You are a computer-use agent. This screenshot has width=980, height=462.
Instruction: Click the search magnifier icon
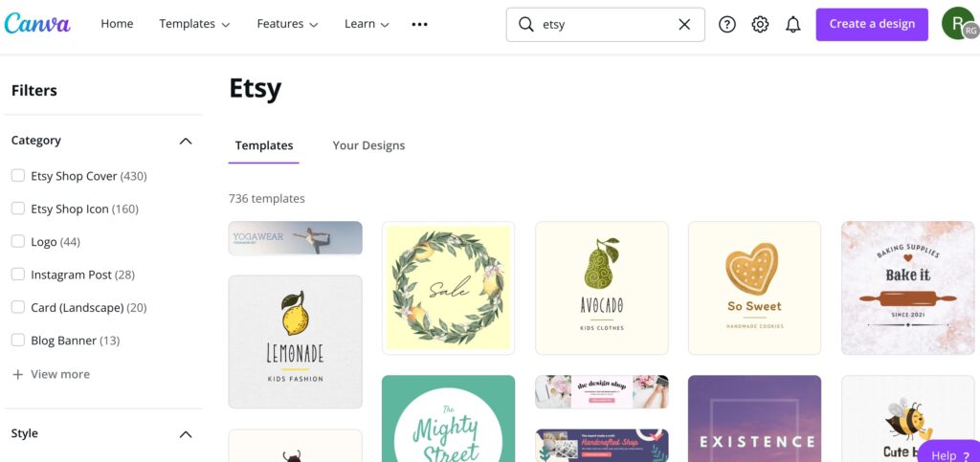coord(526,24)
